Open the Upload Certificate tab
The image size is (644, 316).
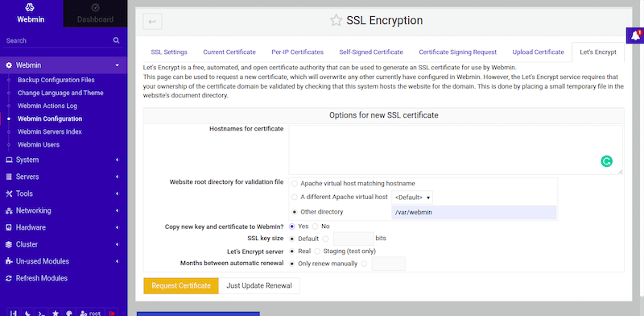tap(538, 52)
